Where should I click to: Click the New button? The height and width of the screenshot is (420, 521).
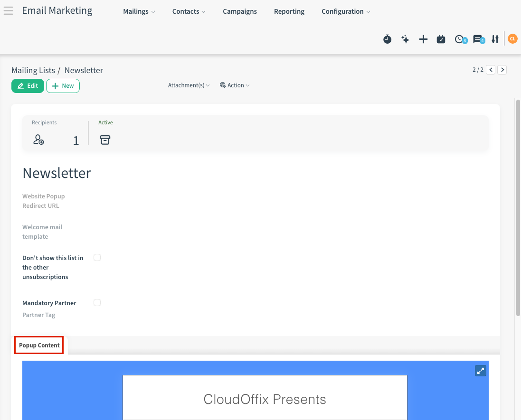point(63,86)
